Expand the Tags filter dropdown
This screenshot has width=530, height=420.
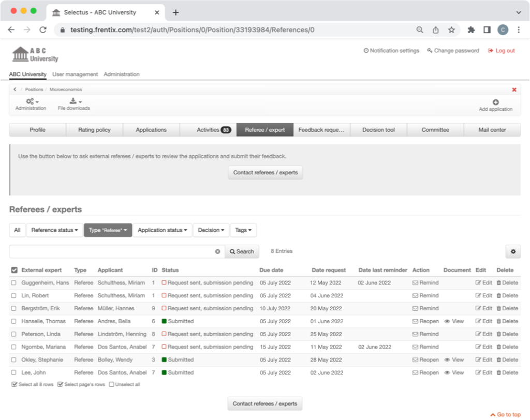[243, 230]
